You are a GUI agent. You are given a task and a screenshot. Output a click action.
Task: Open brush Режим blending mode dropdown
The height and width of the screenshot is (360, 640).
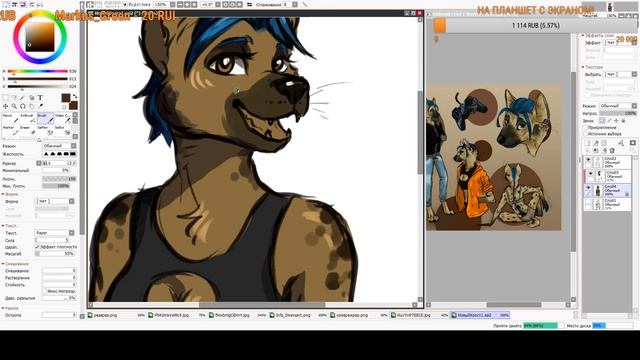pyautogui.click(x=59, y=146)
